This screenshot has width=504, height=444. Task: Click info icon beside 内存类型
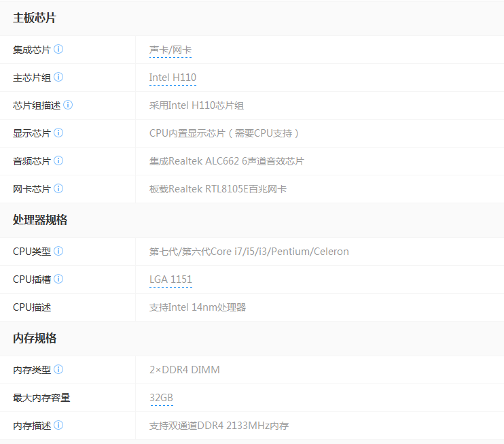(x=58, y=369)
